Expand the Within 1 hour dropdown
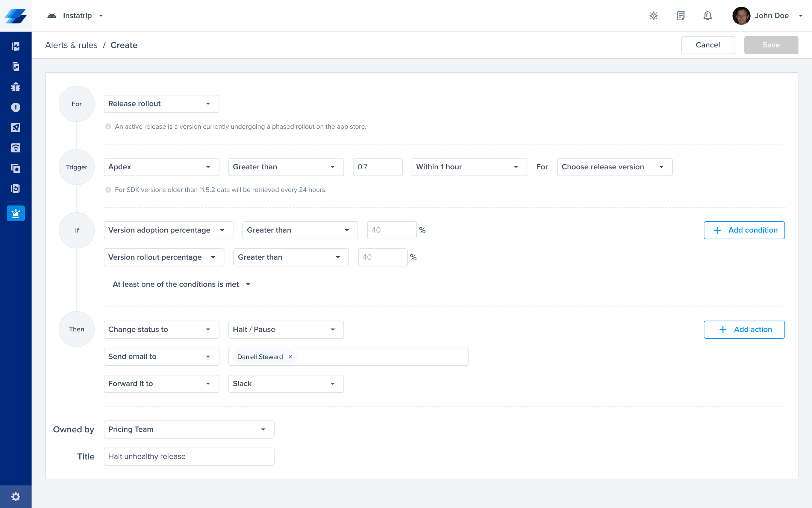The width and height of the screenshot is (812, 508). click(x=469, y=167)
